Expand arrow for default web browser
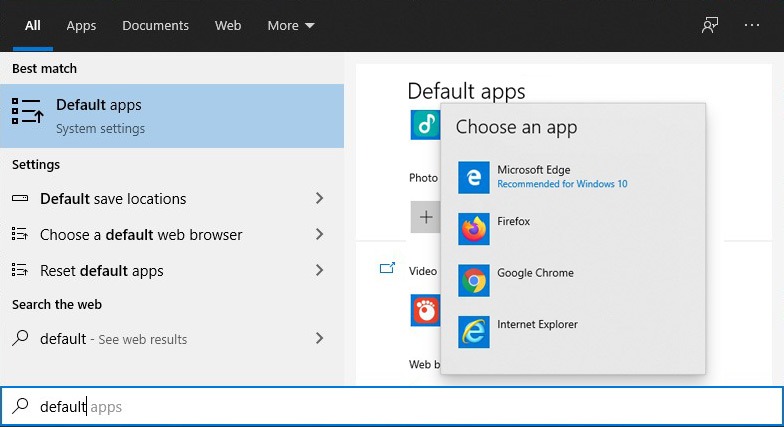Image resolution: width=784 pixels, height=427 pixels. [x=320, y=234]
